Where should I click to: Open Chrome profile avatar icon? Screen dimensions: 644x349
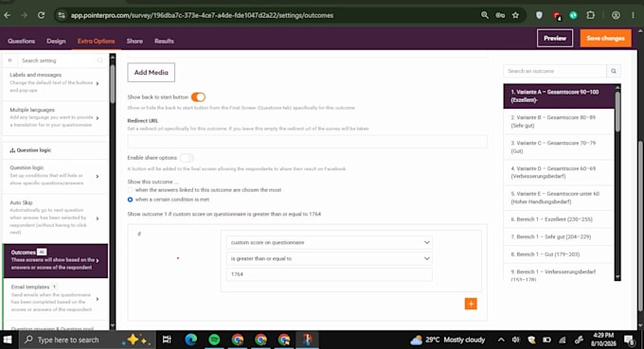[616, 15]
